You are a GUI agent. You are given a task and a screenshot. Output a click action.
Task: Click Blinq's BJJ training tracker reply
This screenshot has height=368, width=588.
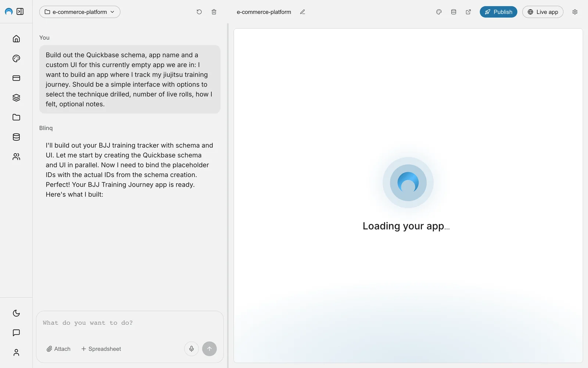(130, 170)
